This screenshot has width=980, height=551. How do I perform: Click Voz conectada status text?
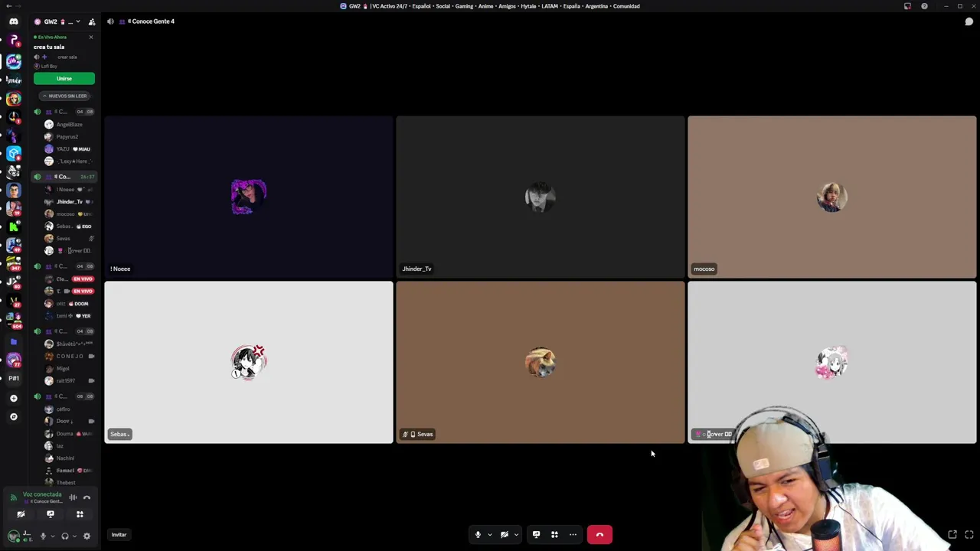point(42,494)
